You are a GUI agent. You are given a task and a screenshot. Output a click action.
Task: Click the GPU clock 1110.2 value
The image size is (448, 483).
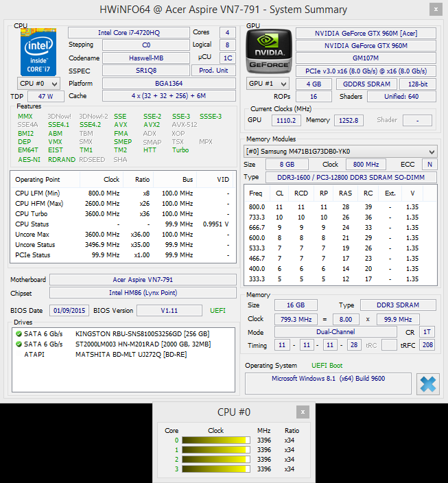(286, 120)
